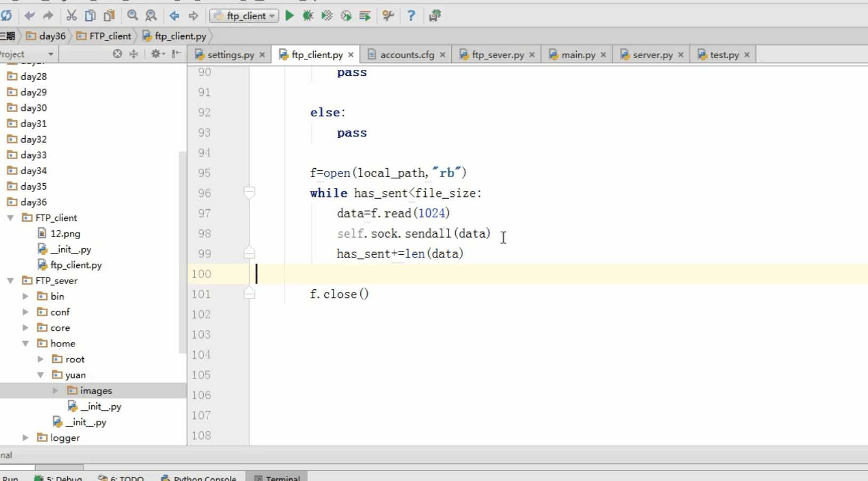Image resolution: width=868 pixels, height=481 pixels.
Task: Run with coverage icon
Action: point(327,15)
